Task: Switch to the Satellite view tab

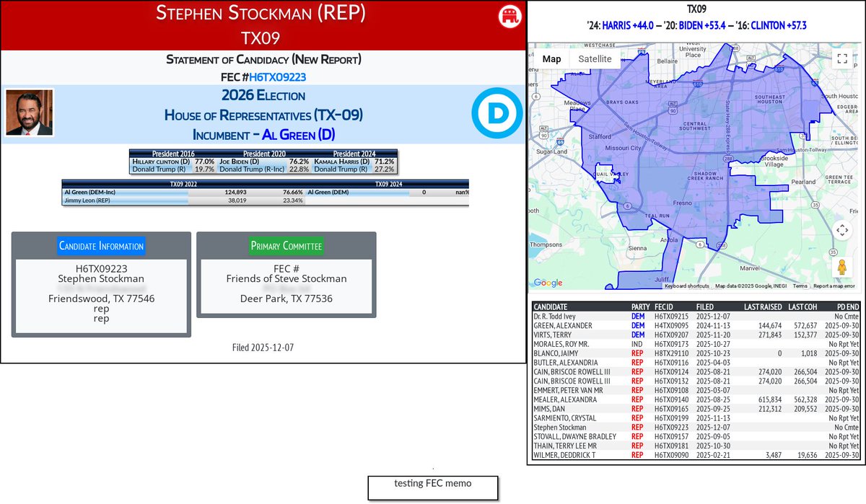Action: 595,59
